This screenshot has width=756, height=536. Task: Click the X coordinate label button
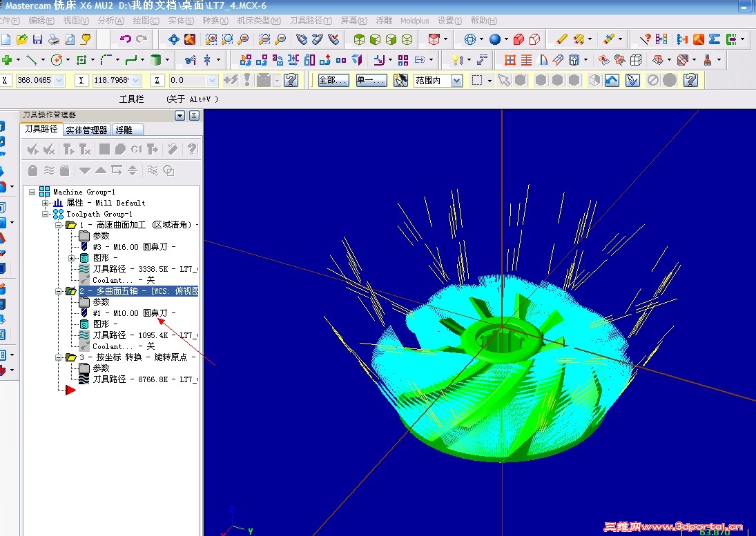point(5,81)
